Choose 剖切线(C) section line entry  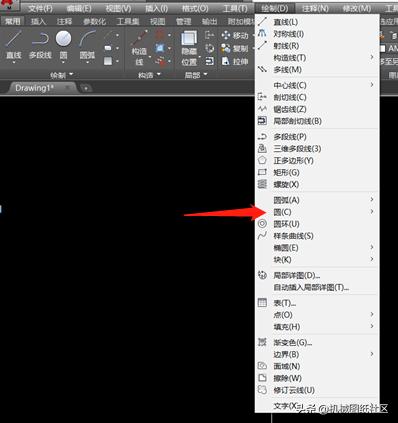[x=317, y=97]
